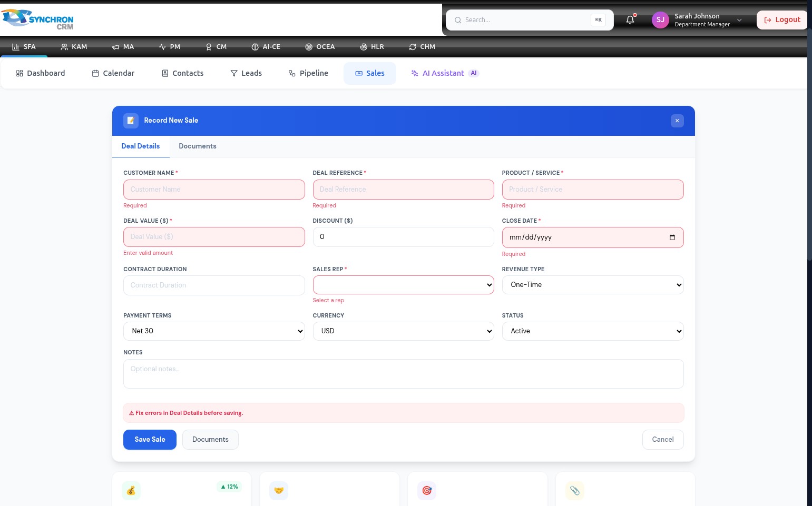Focus Close Date field
Viewport: 812px width, 506px height.
(x=593, y=237)
